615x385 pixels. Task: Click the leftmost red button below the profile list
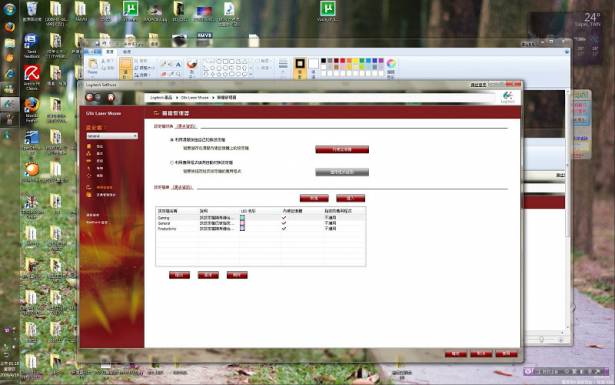pos(179,275)
